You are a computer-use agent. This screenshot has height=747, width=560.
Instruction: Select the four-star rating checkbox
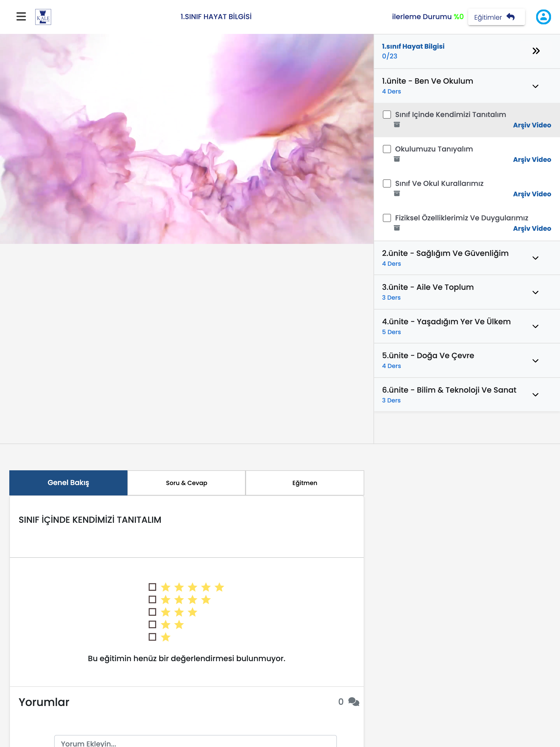click(152, 599)
